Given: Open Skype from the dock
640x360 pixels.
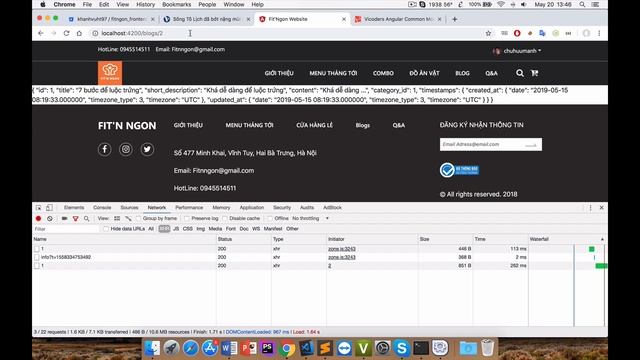Looking at the screenshot, I should [402, 348].
